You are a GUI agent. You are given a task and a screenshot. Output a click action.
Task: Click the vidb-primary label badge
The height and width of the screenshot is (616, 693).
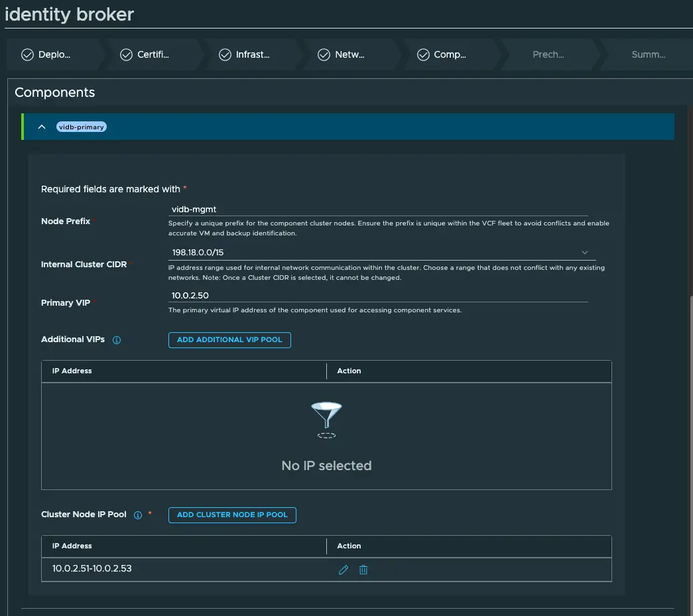[x=82, y=127]
